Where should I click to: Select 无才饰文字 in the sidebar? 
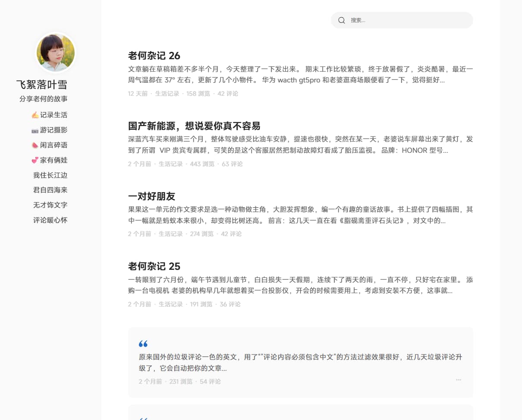(x=50, y=205)
